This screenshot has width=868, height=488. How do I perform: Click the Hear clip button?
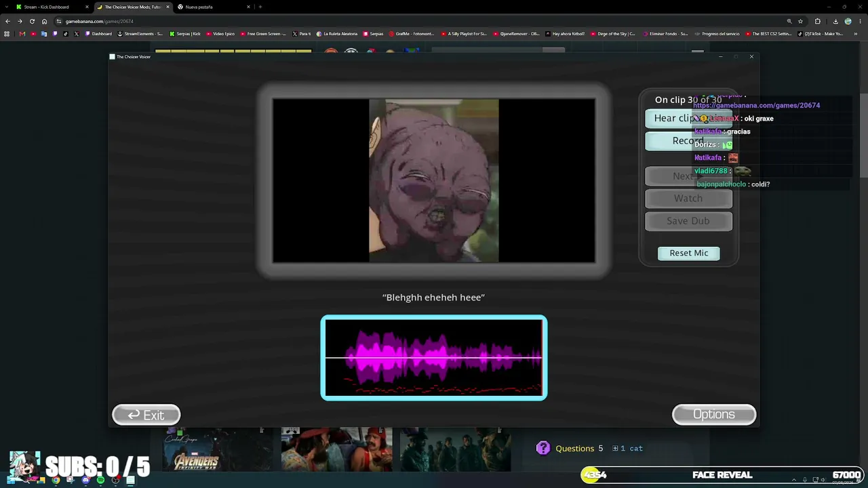click(x=688, y=118)
